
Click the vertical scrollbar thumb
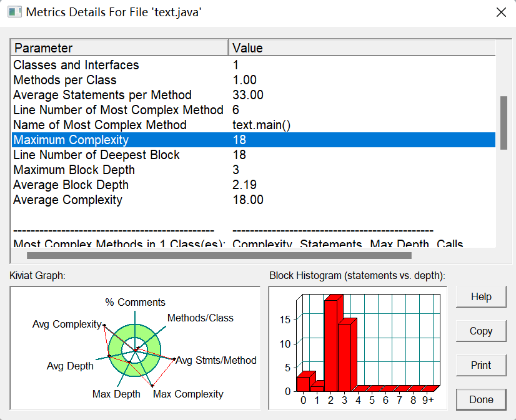point(504,122)
